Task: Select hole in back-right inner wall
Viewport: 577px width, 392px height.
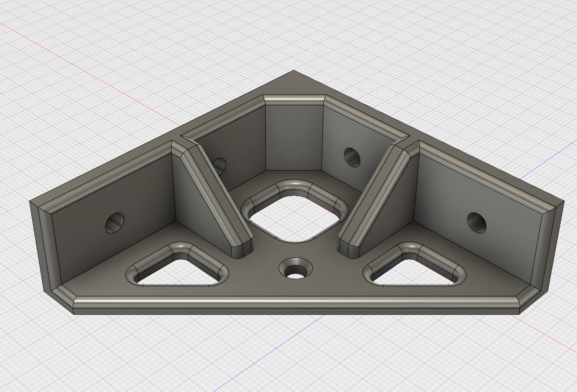Action: (x=353, y=157)
